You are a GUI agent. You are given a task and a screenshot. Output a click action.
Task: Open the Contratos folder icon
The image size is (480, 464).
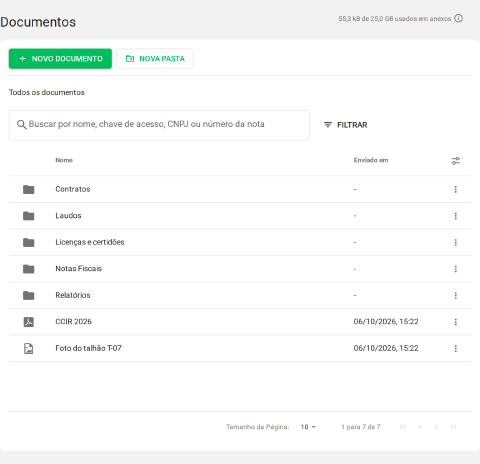click(x=29, y=189)
